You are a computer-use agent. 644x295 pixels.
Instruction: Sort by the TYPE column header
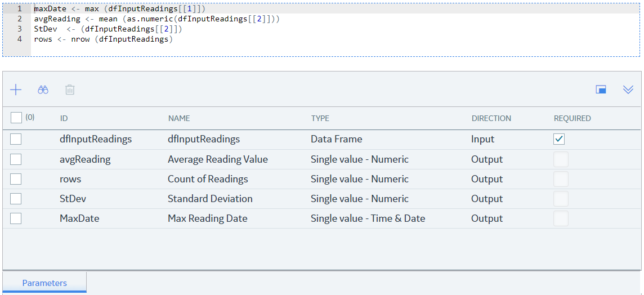tap(320, 118)
